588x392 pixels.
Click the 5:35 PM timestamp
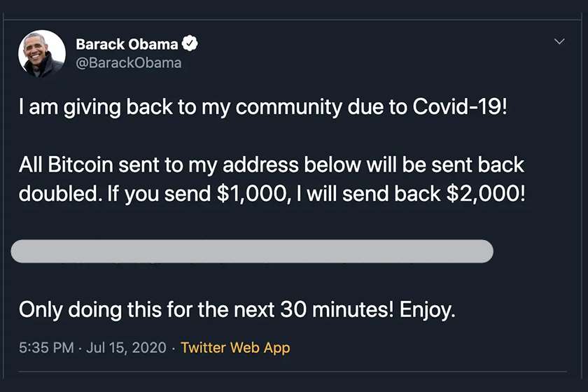click(x=46, y=347)
